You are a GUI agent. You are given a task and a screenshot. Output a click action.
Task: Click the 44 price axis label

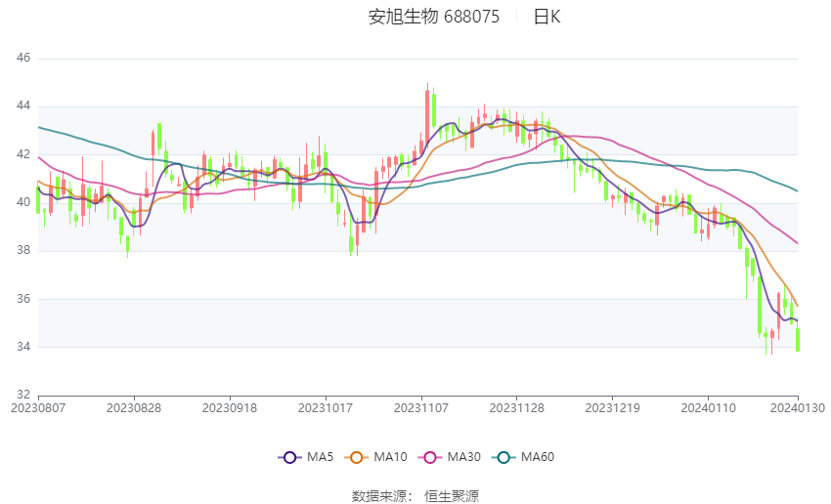pyautogui.click(x=23, y=105)
